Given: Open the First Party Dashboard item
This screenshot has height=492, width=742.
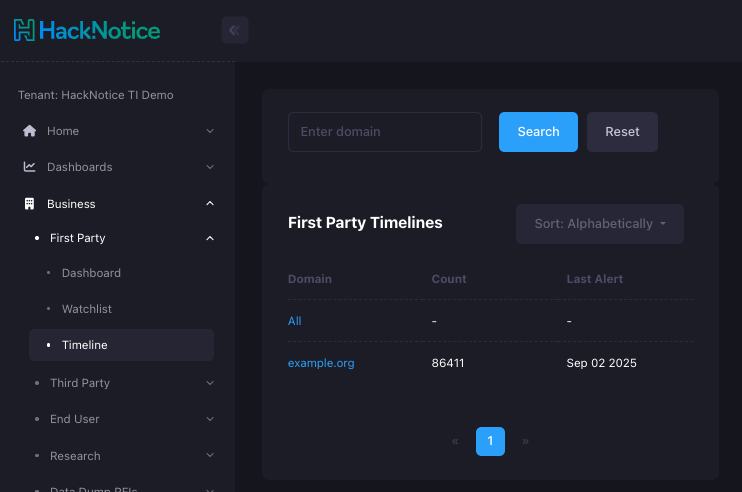Looking at the screenshot, I should pos(91,273).
